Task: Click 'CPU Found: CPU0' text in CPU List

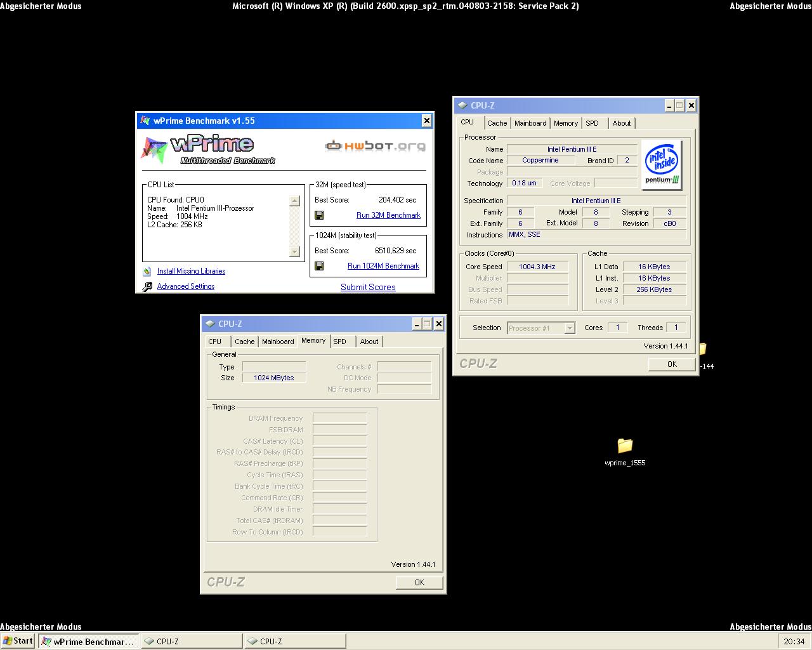Action: [x=176, y=200]
